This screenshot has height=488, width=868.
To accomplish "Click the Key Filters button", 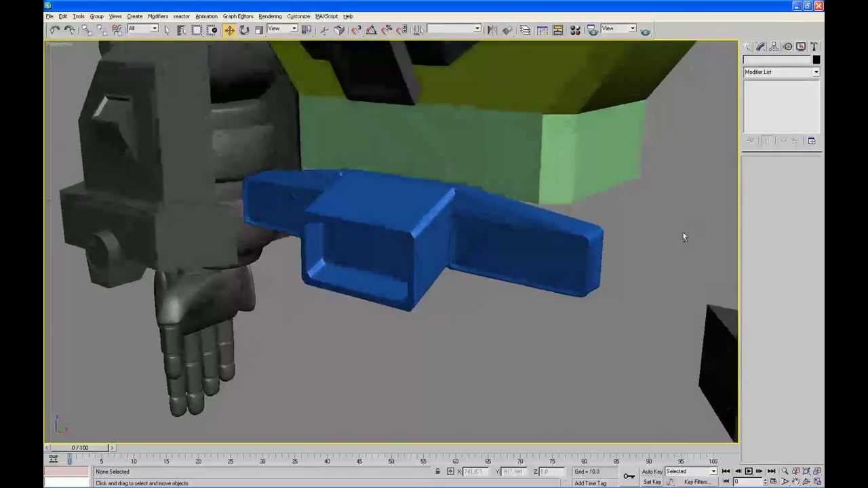I will (696, 482).
